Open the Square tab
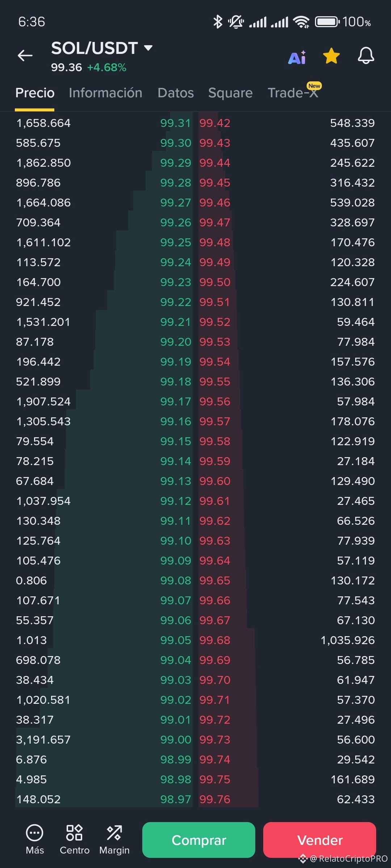391x868 pixels. (x=230, y=93)
